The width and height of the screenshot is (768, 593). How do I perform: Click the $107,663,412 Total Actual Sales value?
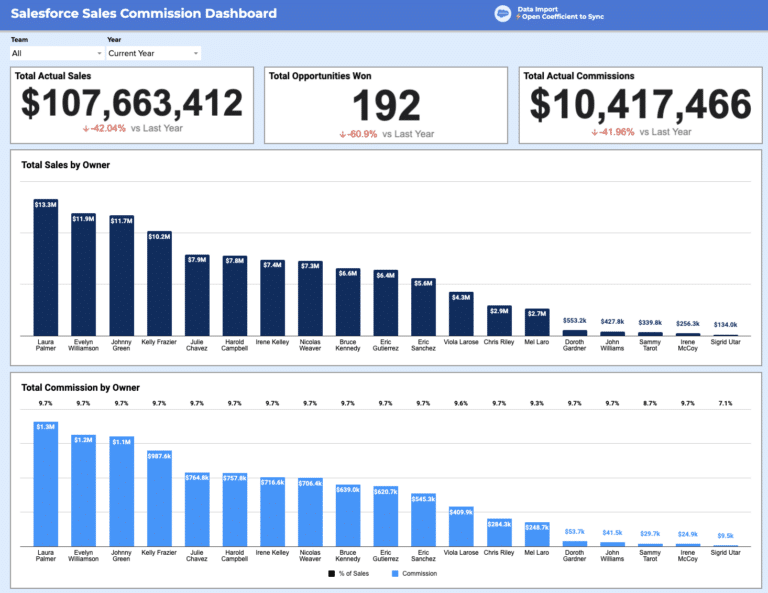click(x=132, y=104)
